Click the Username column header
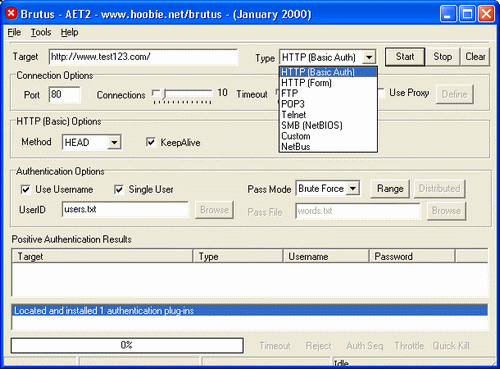The image size is (500, 369). (x=326, y=256)
